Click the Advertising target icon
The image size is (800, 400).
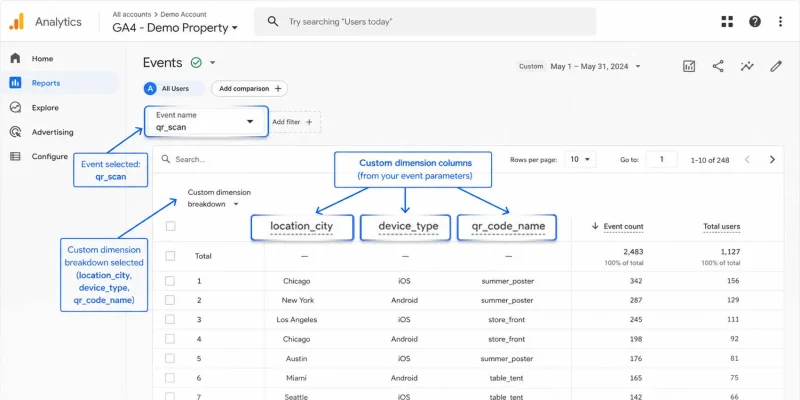pos(15,132)
